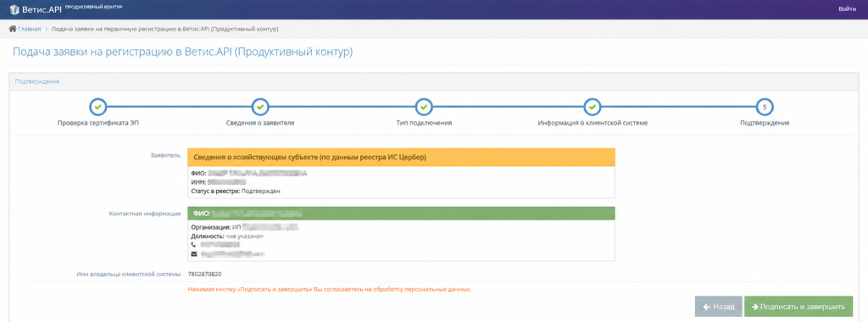
Task: Click the Назад button
Action: tap(718, 307)
